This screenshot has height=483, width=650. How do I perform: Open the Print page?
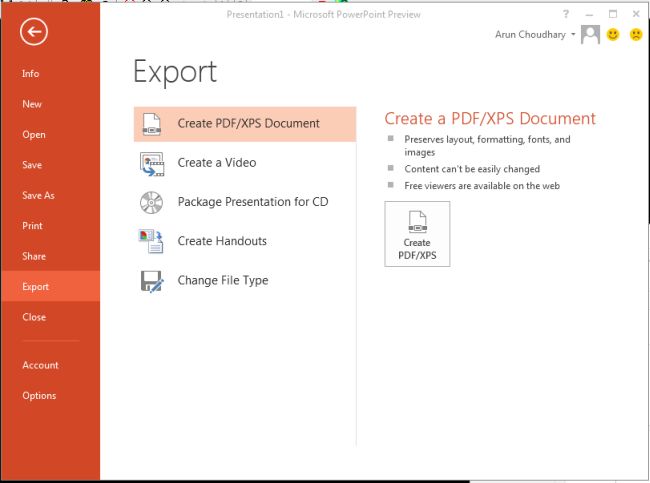point(50,226)
